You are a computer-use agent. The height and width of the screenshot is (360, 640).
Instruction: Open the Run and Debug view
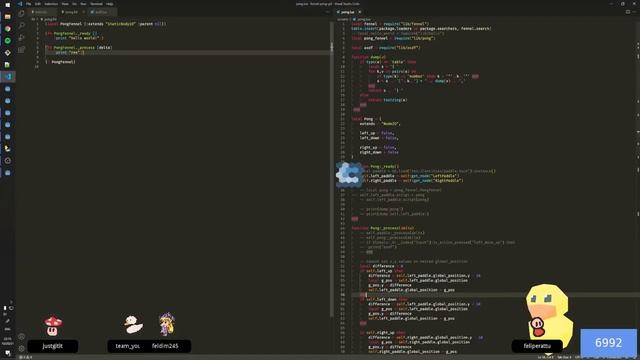21,38
